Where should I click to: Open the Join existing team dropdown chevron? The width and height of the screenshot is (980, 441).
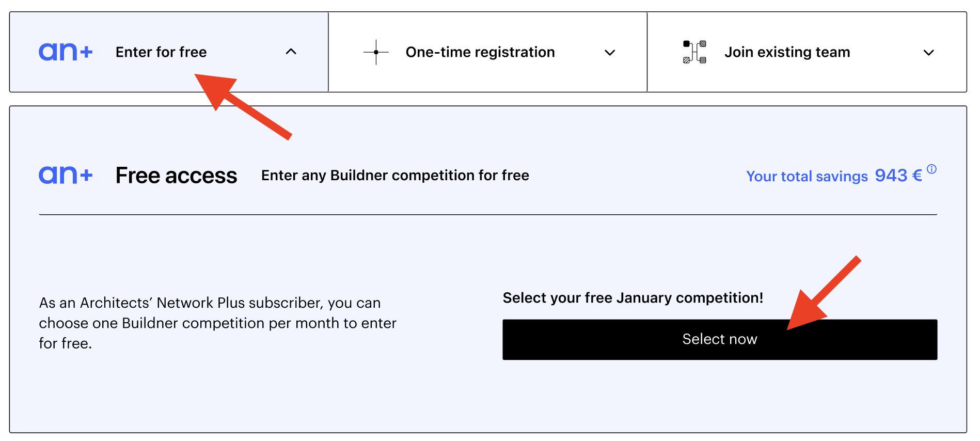click(929, 52)
